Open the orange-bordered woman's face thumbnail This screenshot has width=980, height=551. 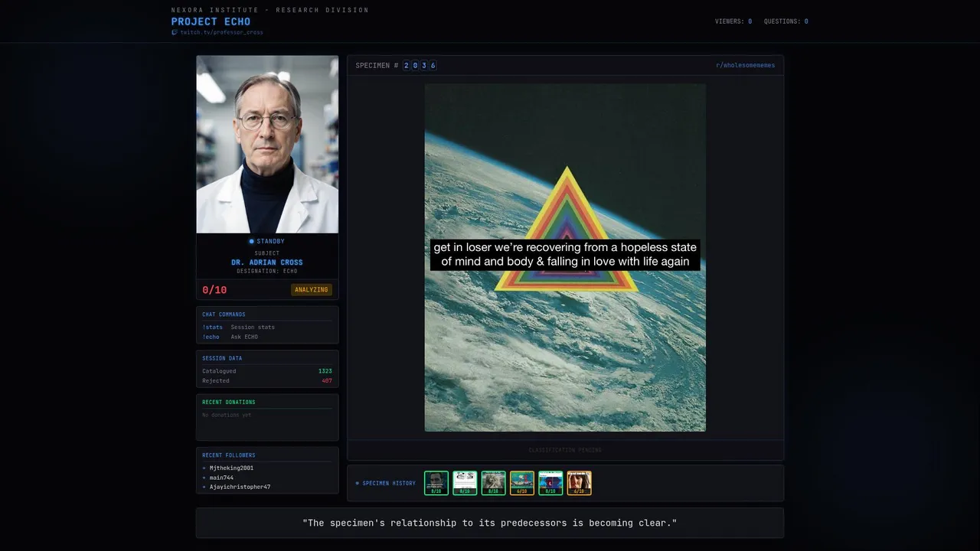[580, 483]
